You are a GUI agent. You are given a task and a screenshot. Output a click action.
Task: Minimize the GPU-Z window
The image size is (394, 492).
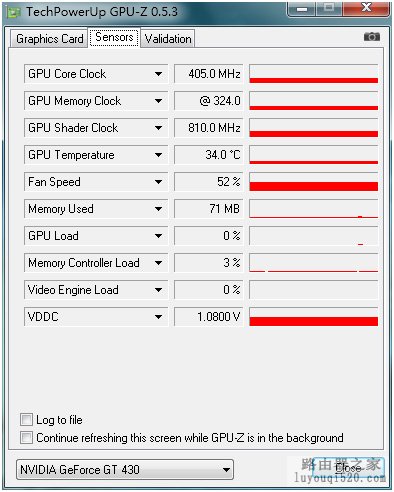pos(301,9)
